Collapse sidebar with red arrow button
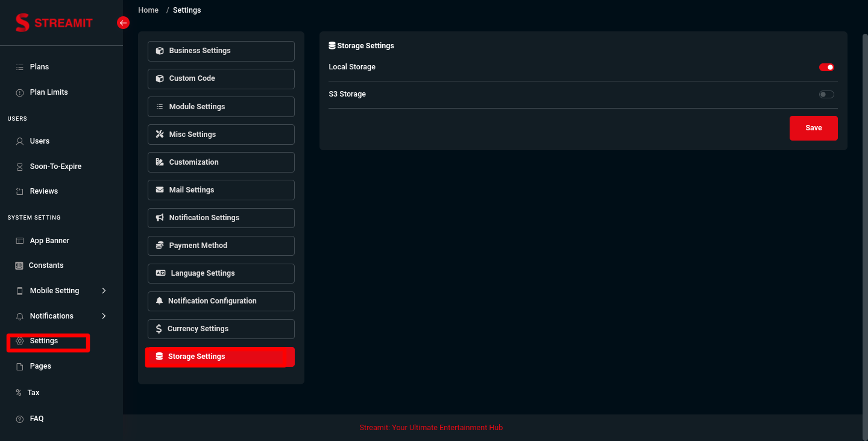 click(123, 23)
